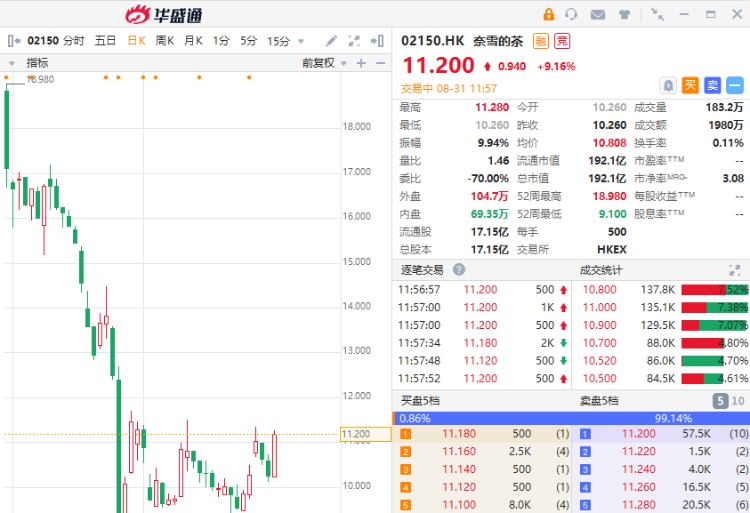The width and height of the screenshot is (750, 513).
Task: Switch to 五日 chart tab
Action: [x=105, y=41]
